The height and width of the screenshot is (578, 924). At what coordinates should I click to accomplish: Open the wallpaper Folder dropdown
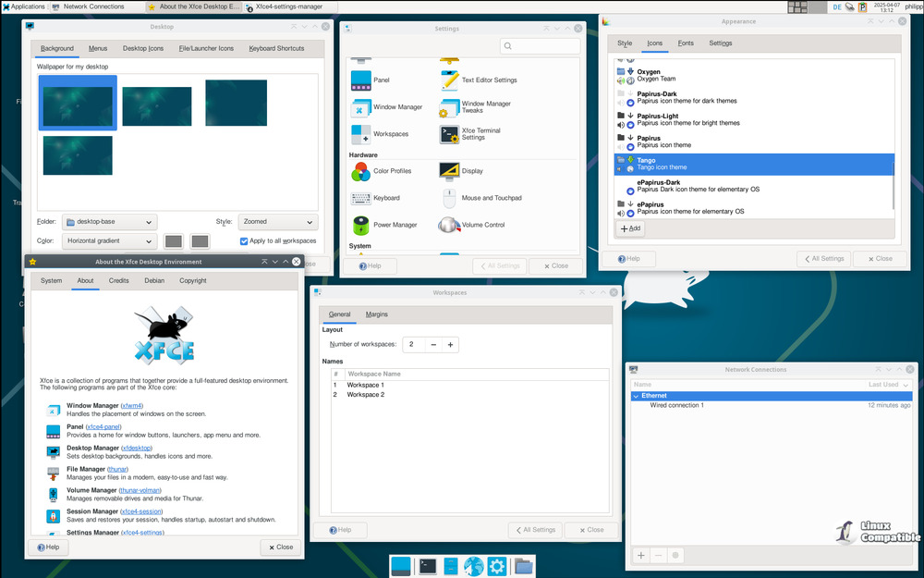pos(109,222)
